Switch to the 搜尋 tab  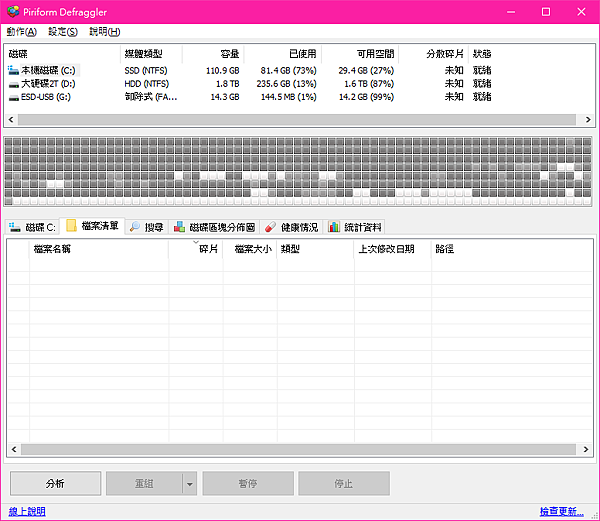point(147,227)
